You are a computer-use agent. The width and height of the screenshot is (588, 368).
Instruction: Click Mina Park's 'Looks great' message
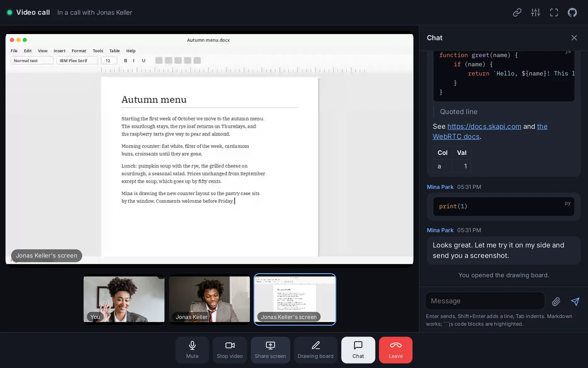(x=504, y=250)
